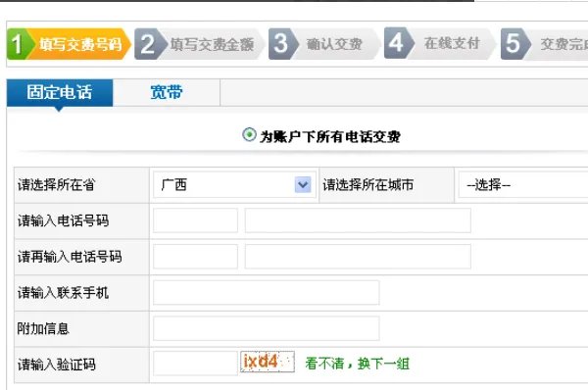This screenshot has height=390, width=588.
Task: Click the 请再输入电话号码 label
Action: (70, 257)
